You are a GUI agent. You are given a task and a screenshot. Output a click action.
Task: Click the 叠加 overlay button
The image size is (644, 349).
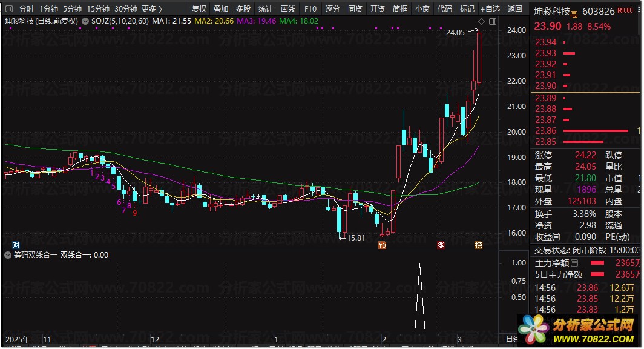click(221, 8)
